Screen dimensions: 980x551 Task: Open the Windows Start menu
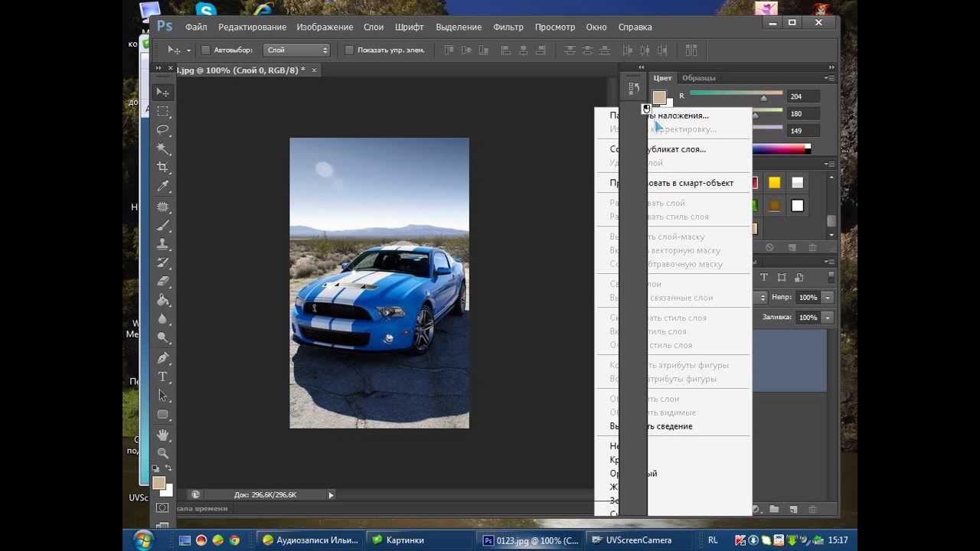coord(143,540)
